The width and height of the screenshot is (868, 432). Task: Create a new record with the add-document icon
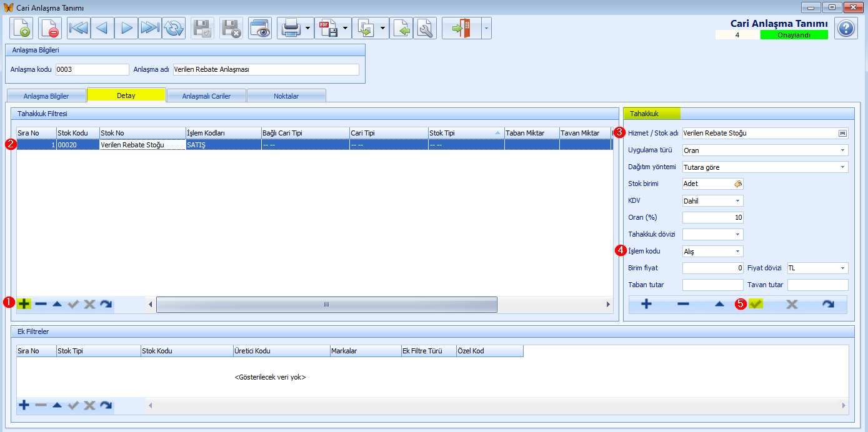coord(21,29)
